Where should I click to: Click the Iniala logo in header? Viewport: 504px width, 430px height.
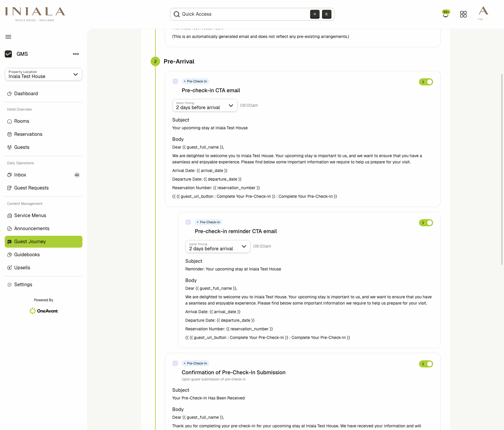(x=35, y=14)
